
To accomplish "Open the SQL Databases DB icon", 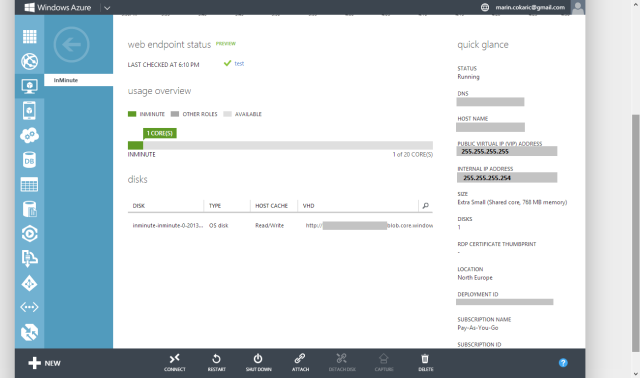I will 29,160.
